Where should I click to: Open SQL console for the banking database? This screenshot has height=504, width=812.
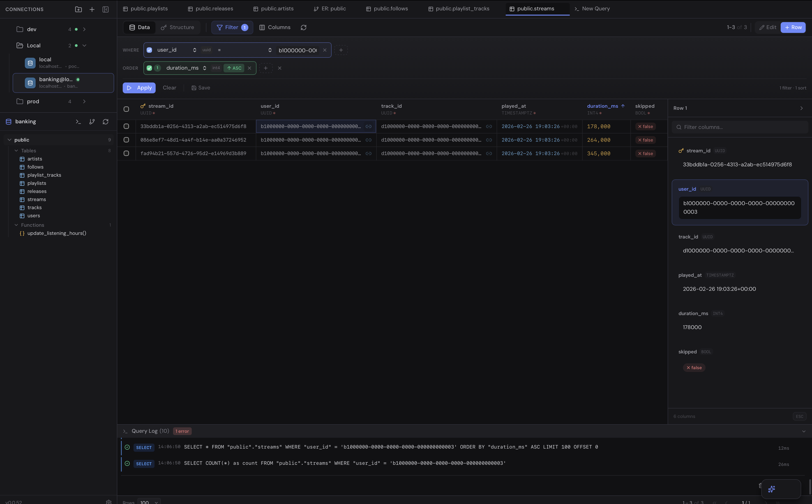pos(78,122)
